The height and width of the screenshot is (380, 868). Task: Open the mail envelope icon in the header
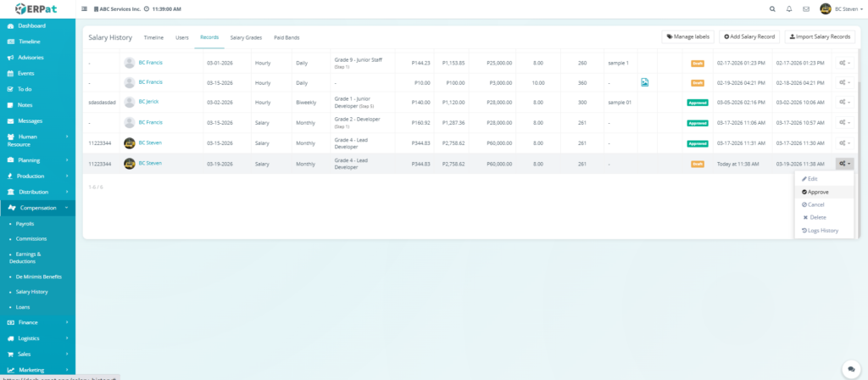(x=806, y=9)
